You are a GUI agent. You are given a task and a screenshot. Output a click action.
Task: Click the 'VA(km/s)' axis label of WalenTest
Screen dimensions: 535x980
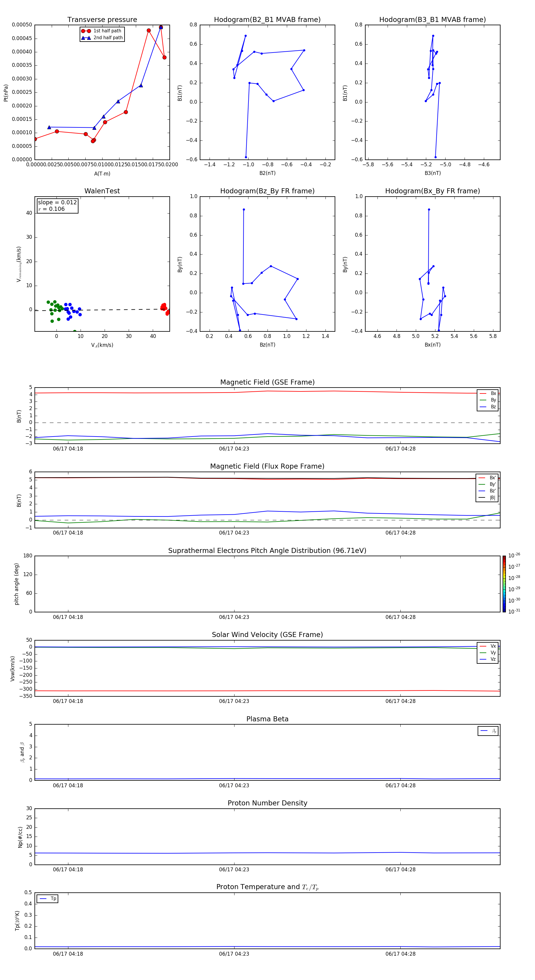click(x=102, y=345)
